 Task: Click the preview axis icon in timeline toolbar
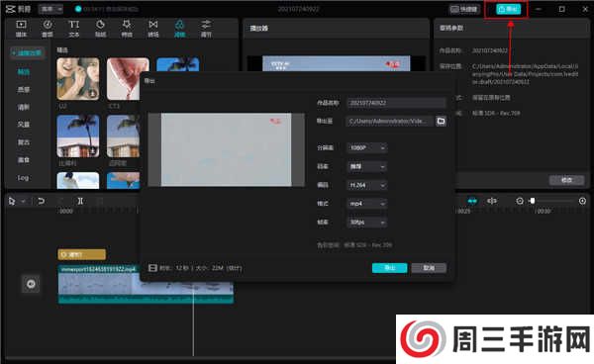click(x=492, y=201)
